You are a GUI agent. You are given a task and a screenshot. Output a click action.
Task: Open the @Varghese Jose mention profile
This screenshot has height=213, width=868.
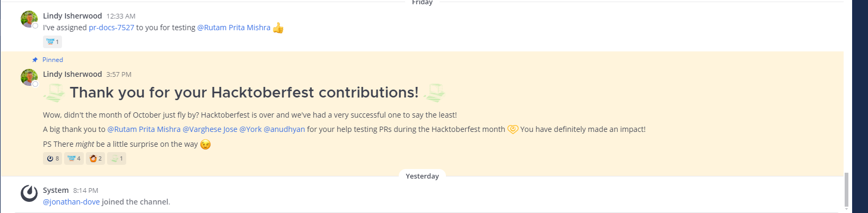[x=210, y=129]
